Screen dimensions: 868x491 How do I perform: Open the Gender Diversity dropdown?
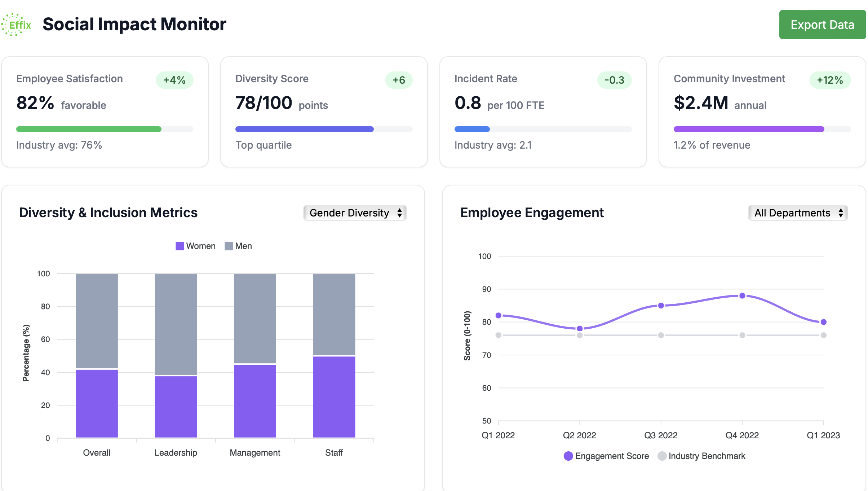point(355,213)
